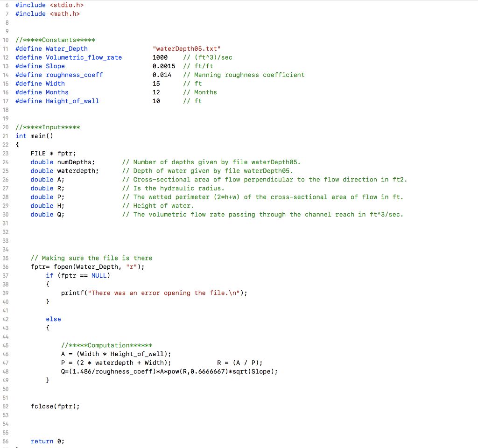Click the FILE * fptr; declaration
The height and width of the screenshot is (448, 478).
[x=53, y=154]
